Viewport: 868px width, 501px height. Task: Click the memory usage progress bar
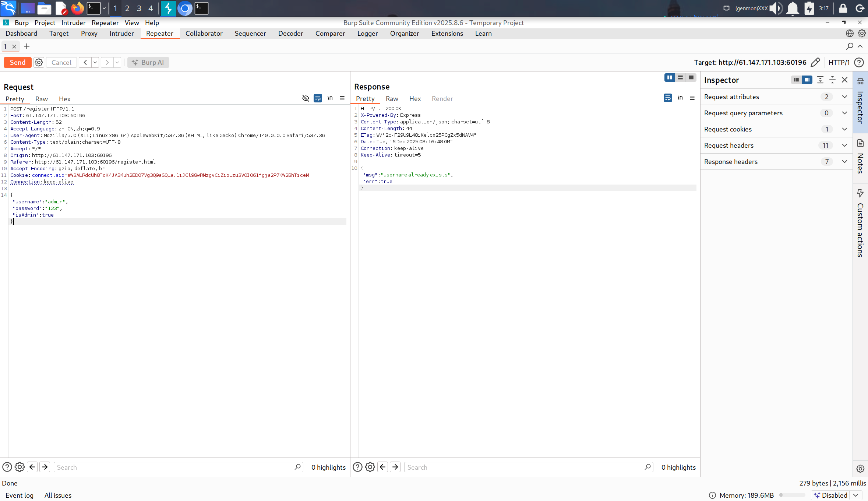pos(792,495)
